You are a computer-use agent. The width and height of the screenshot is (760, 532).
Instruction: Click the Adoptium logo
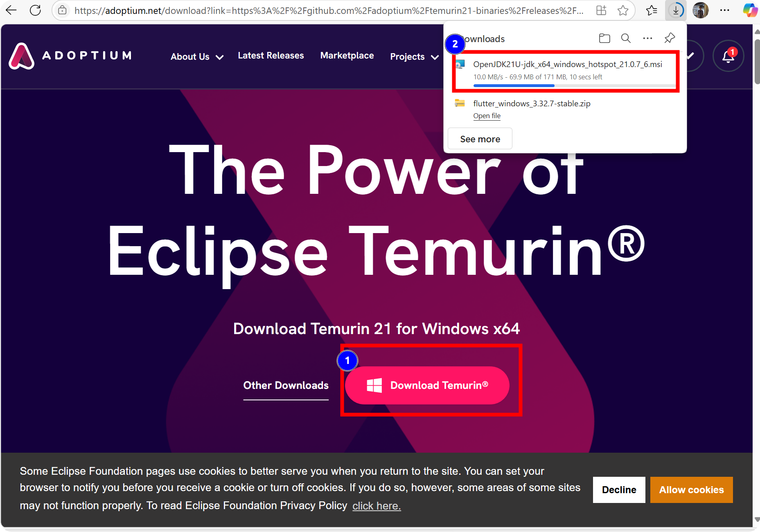70,56
